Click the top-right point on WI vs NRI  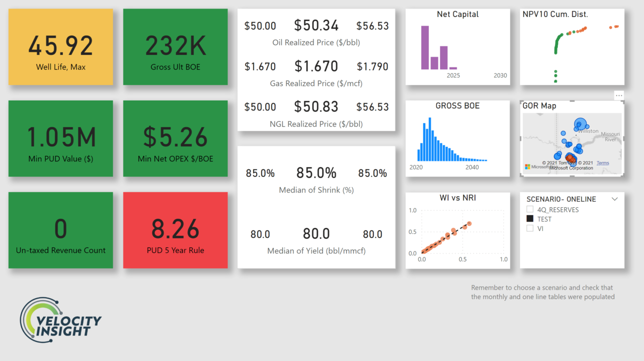[x=469, y=223]
